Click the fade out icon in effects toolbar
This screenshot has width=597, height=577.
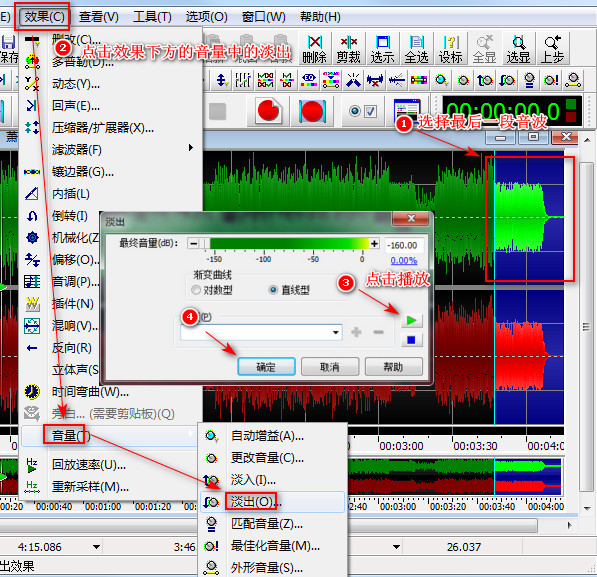click(507, 81)
